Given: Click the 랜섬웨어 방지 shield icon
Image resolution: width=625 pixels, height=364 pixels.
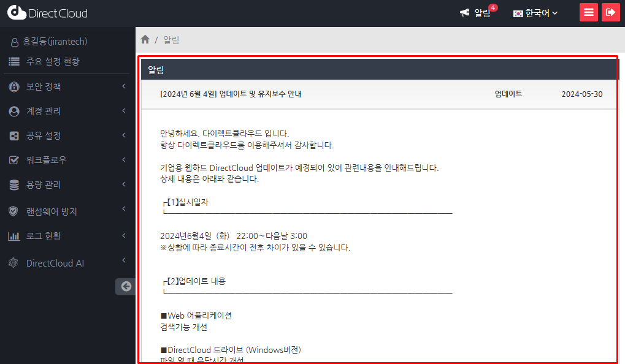Looking at the screenshot, I should [x=14, y=211].
